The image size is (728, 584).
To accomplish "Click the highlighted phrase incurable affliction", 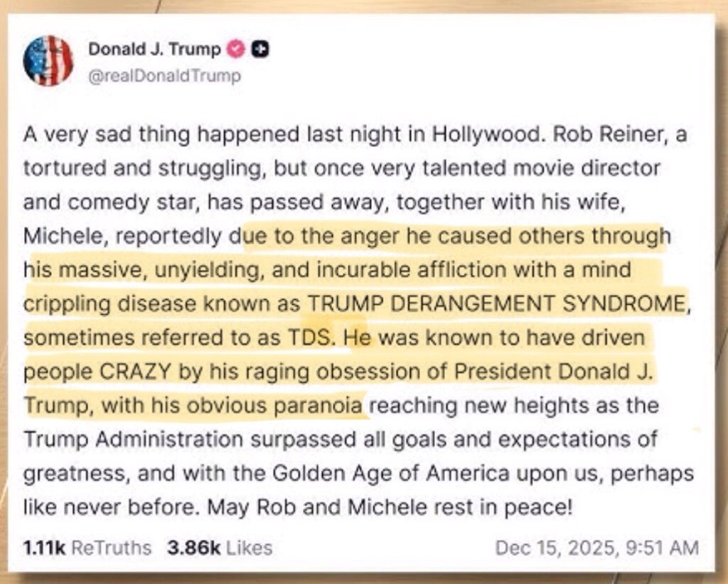I will coord(405,270).
